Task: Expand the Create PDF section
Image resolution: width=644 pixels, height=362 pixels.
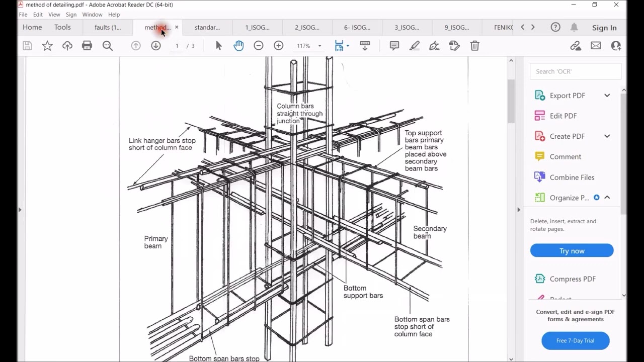Action: click(x=607, y=136)
